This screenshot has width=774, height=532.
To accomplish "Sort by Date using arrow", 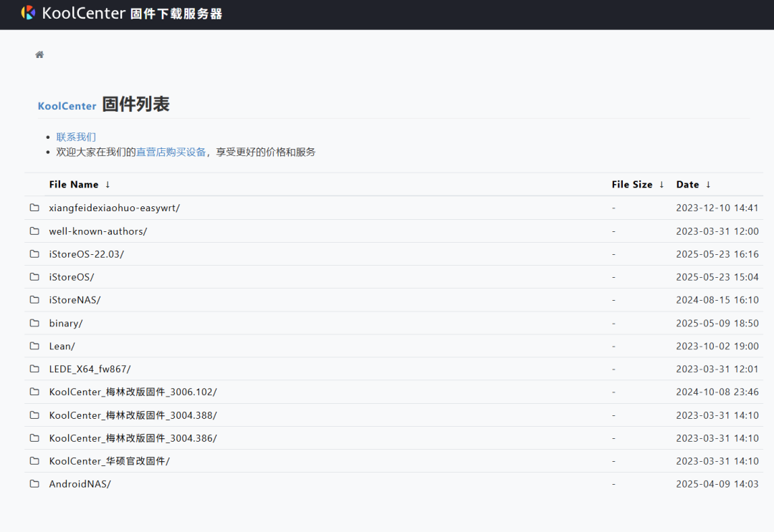I will pyautogui.click(x=708, y=185).
